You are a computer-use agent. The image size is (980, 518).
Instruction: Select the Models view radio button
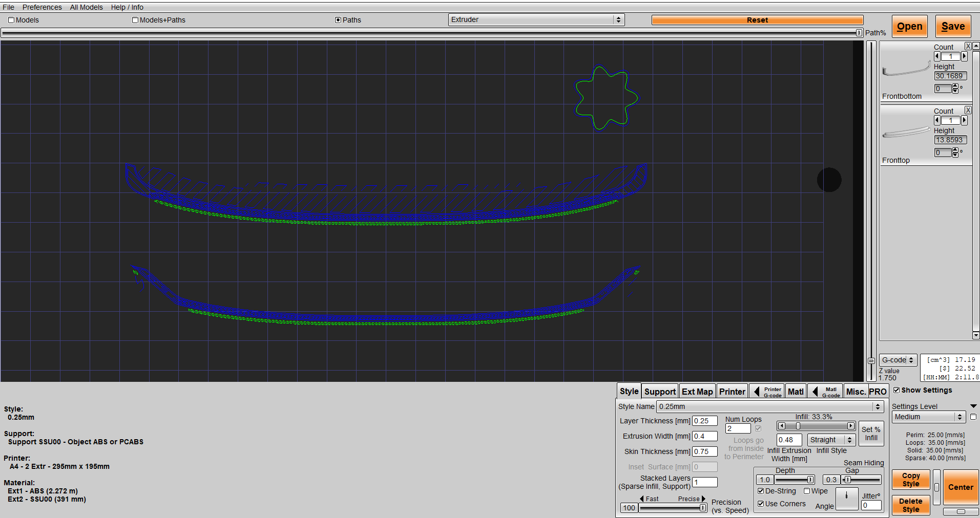(11, 20)
